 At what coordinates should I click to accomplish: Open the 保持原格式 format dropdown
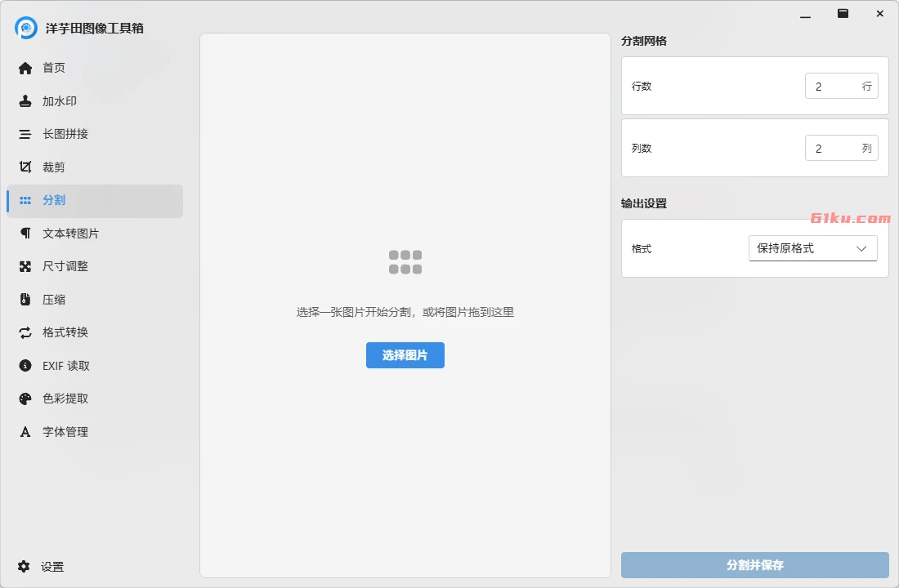(x=813, y=248)
